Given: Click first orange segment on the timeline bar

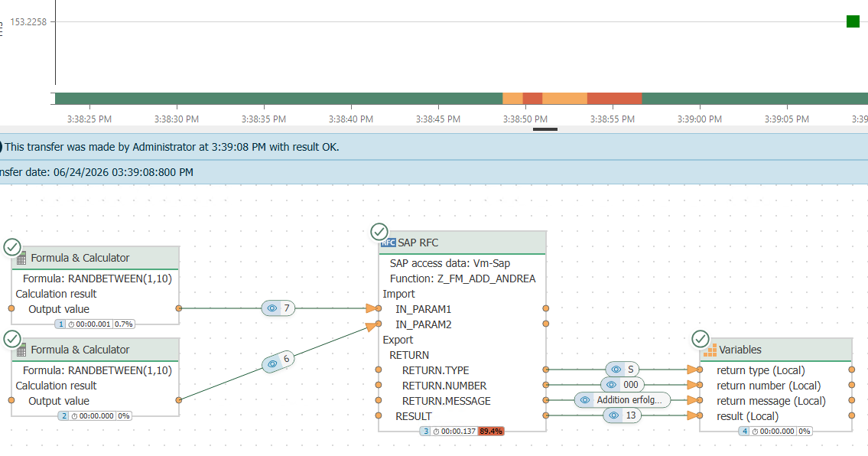Looking at the screenshot, I should pos(512,99).
